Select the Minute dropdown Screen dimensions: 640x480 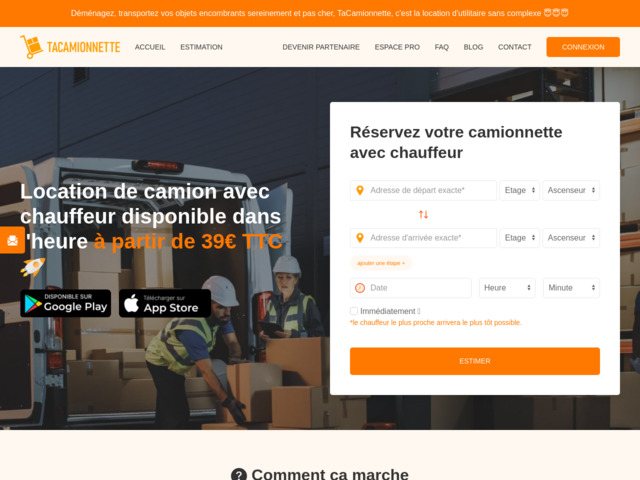(571, 288)
